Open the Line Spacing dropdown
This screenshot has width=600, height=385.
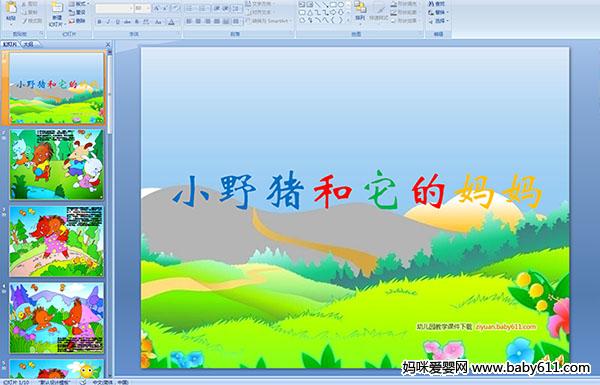[238, 8]
